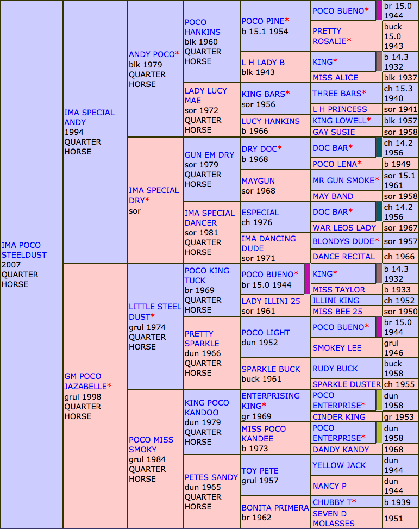Click the asterisk after LITTLE STEEL DUST
Image resolution: width=420 pixels, height=529 pixels.
click(x=153, y=316)
